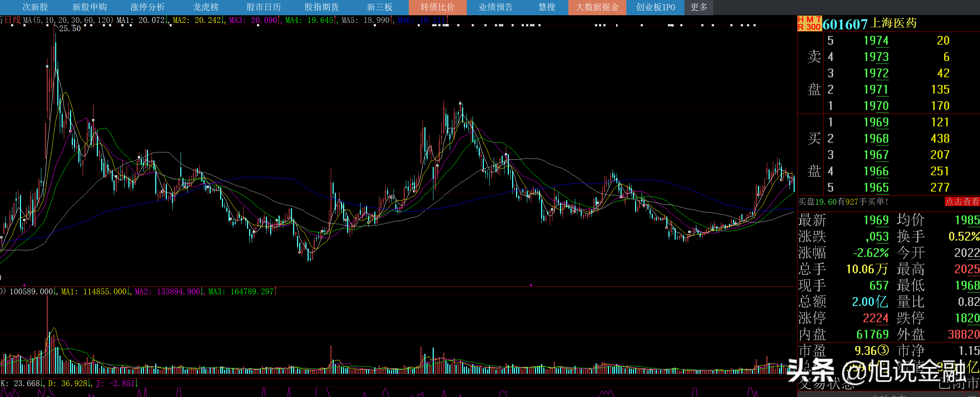Click the MA(5,10,20,30,60,120) parameter label
Image resolution: width=980 pixels, height=397 pixels.
click(x=69, y=20)
